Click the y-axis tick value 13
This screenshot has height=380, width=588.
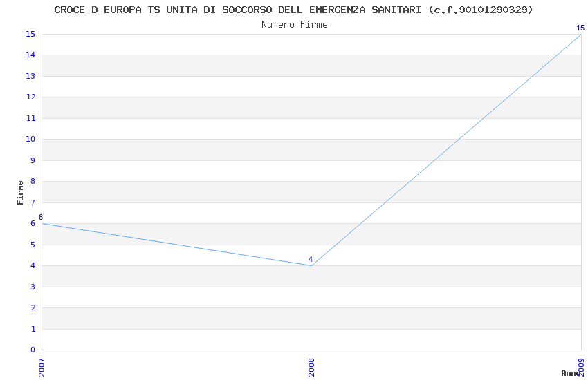(x=30, y=76)
